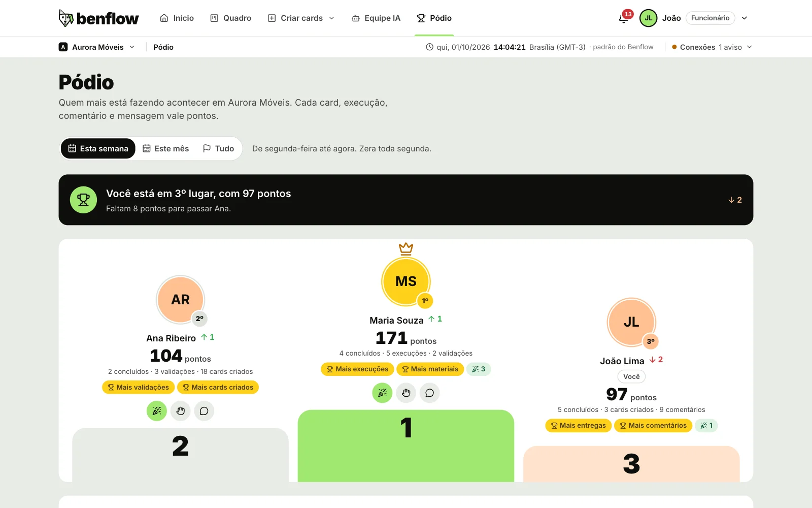Image resolution: width=812 pixels, height=508 pixels.
Task: Click the name João Lima on podium
Action: [x=622, y=361]
